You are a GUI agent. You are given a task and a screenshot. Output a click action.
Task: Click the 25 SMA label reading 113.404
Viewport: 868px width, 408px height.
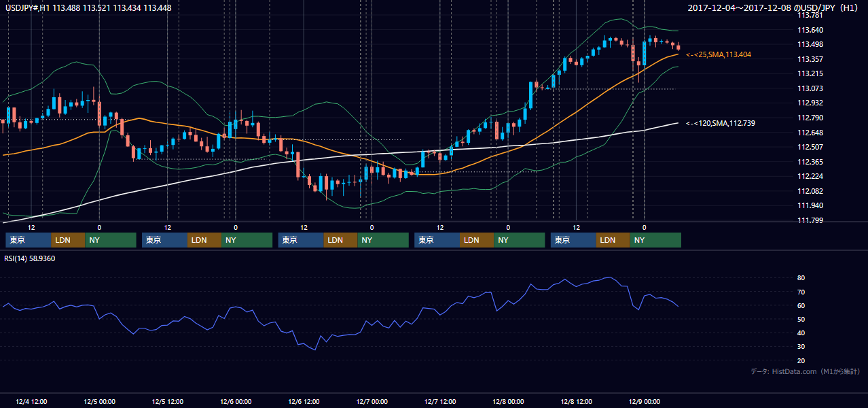(719, 54)
